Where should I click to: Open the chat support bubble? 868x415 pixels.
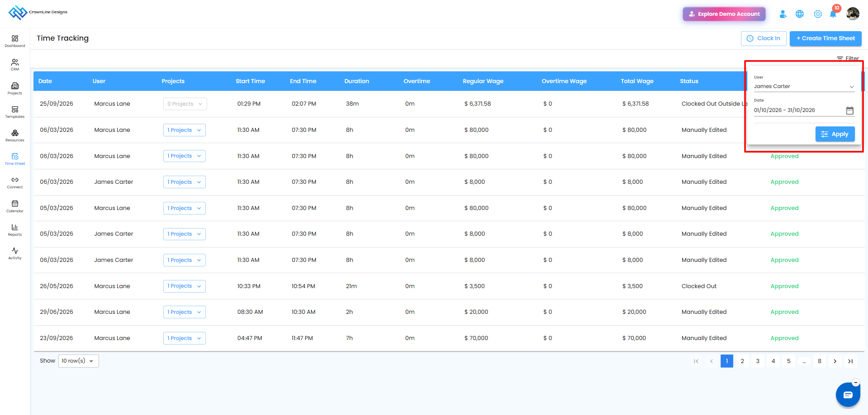pos(848,395)
